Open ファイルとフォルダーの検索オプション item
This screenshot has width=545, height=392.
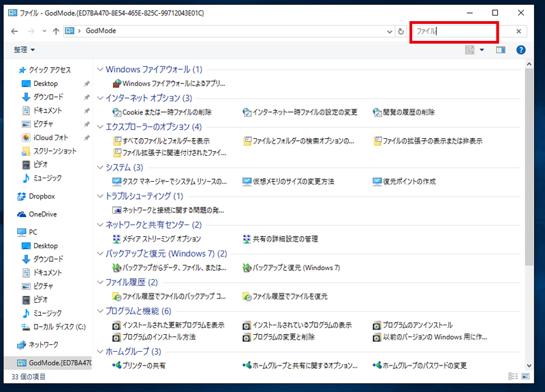click(x=298, y=141)
